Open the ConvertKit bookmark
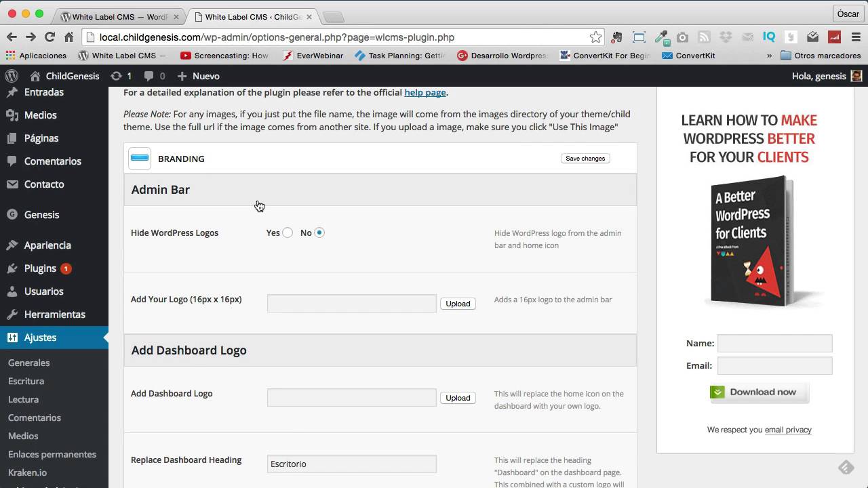Screen dimensions: 868x488 (688, 56)
